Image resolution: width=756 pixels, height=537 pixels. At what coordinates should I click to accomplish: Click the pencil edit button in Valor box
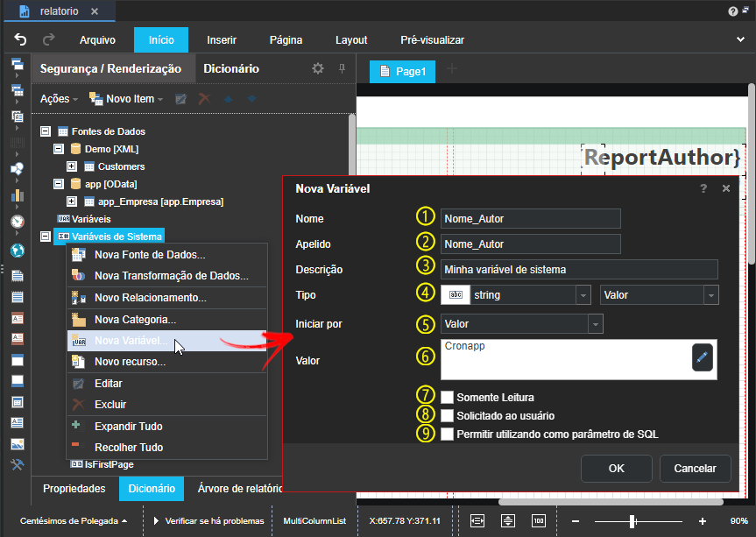tap(703, 357)
